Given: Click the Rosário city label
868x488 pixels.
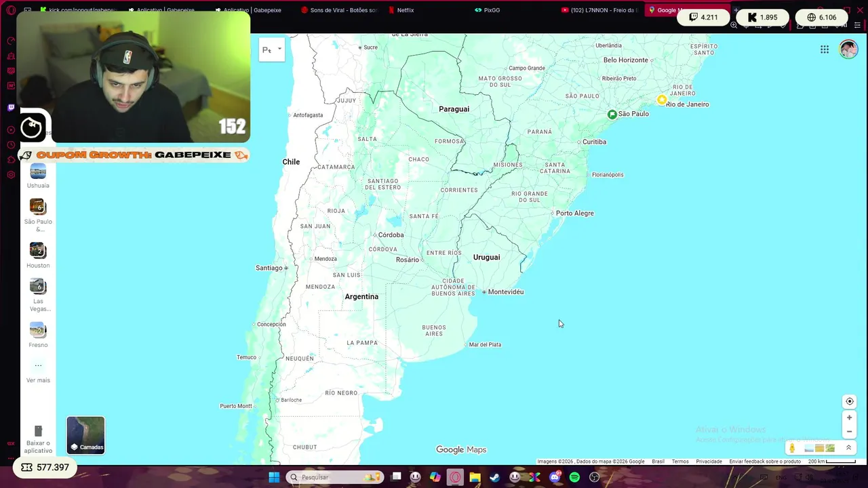Looking at the screenshot, I should [408, 260].
